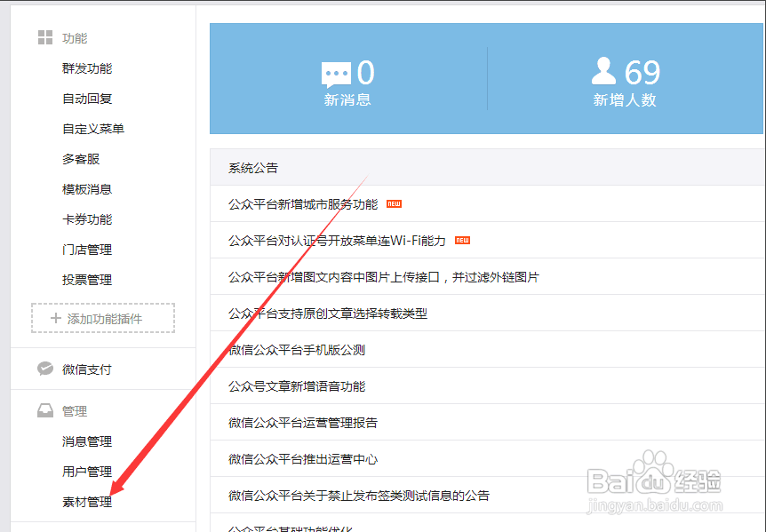
Task: Select 群发功能 in the sidebar menu
Action: [87, 67]
